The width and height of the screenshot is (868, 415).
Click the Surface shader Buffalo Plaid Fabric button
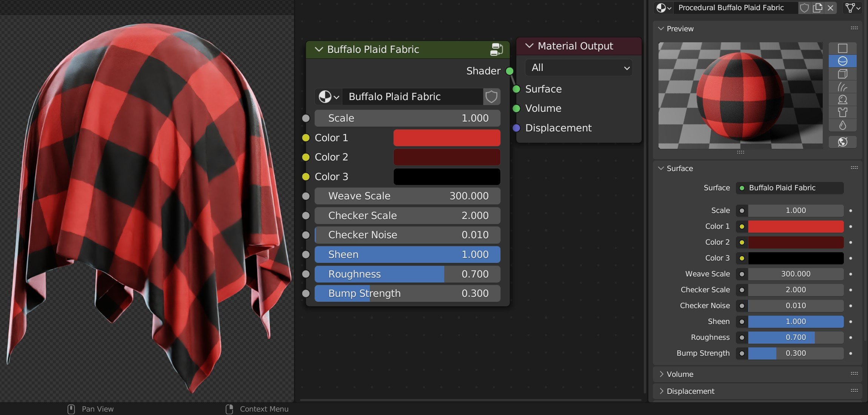point(790,188)
